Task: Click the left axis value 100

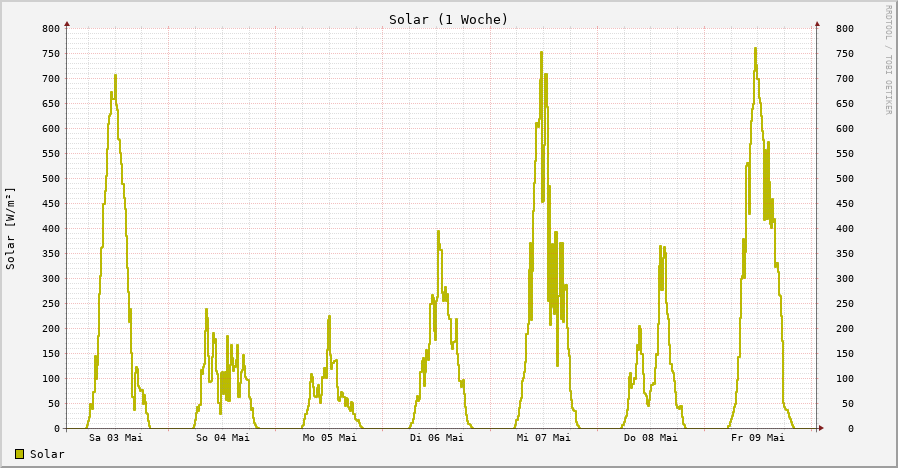Action: (x=51, y=379)
